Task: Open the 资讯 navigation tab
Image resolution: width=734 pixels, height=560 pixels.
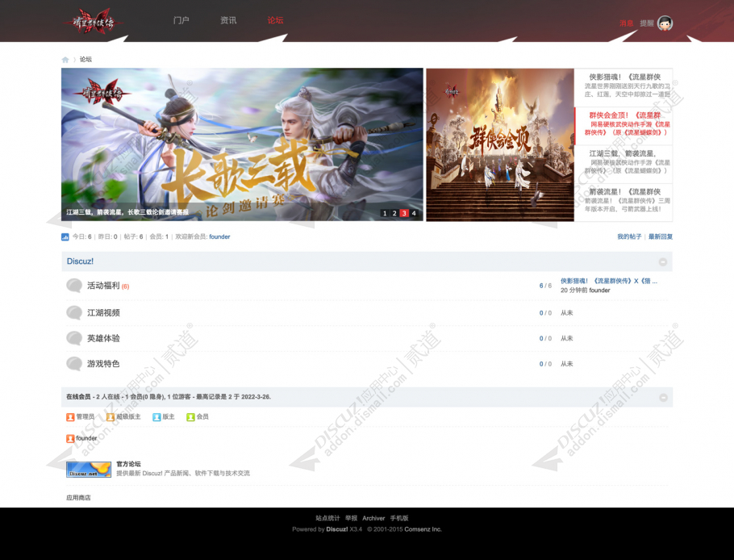Action: [x=228, y=20]
